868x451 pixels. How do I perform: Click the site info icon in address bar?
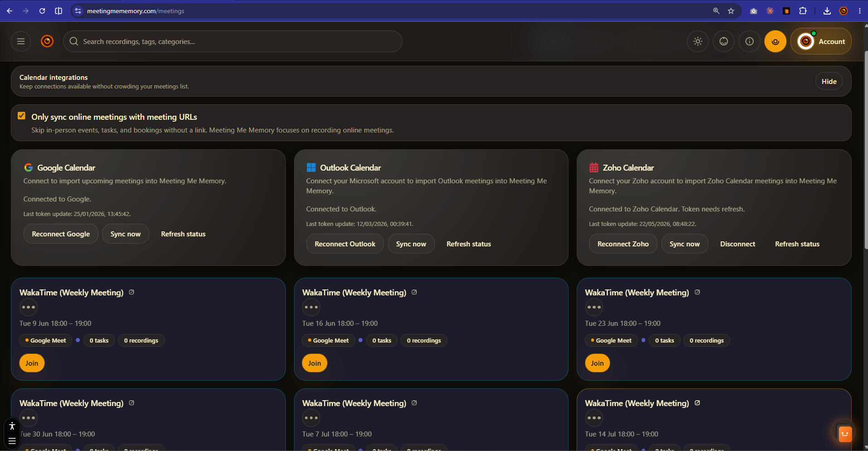pyautogui.click(x=78, y=11)
